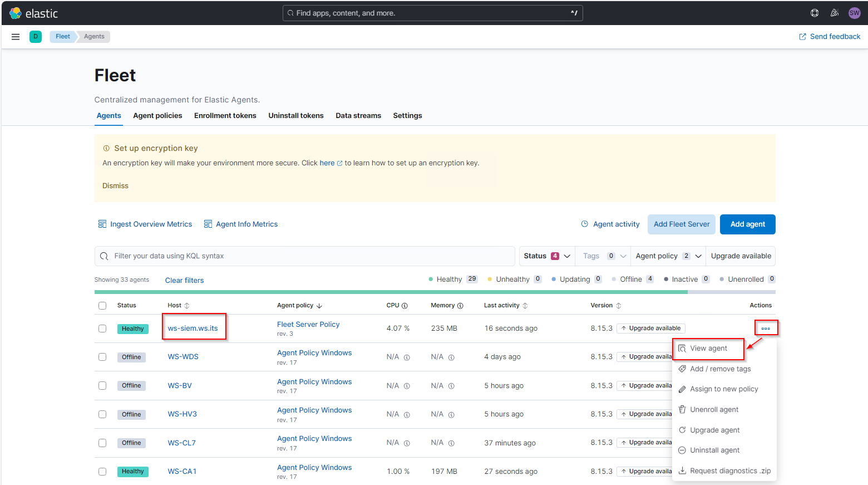
Task: Open Ingest Overview Metrics link
Action: [145, 224]
